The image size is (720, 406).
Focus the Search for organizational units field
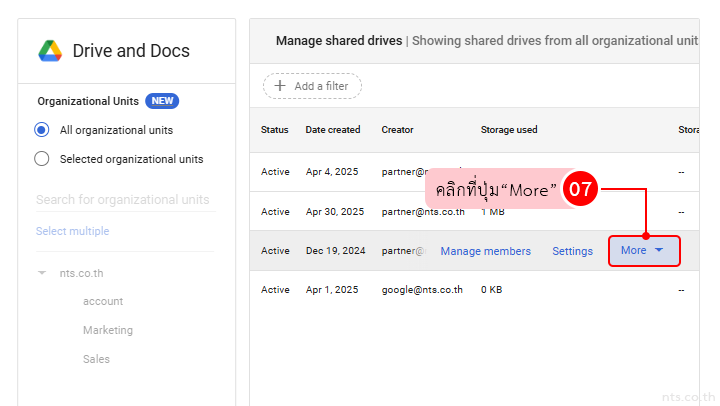(x=123, y=200)
